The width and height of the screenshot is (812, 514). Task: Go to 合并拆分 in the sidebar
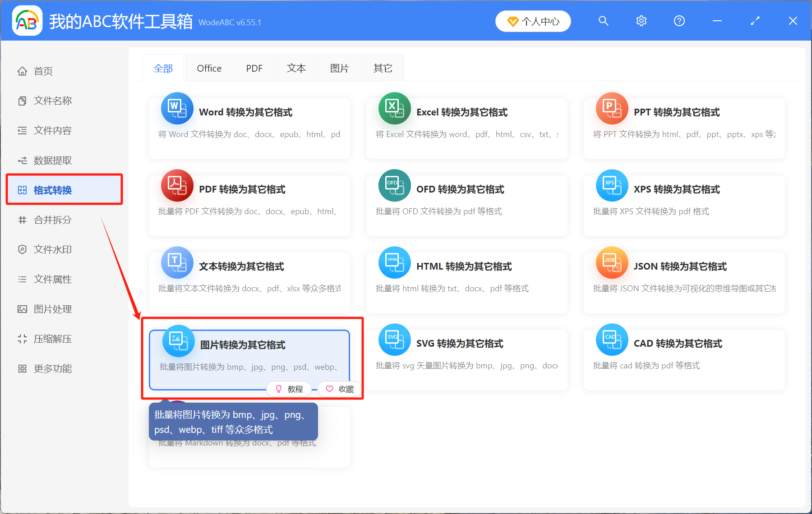coord(53,220)
